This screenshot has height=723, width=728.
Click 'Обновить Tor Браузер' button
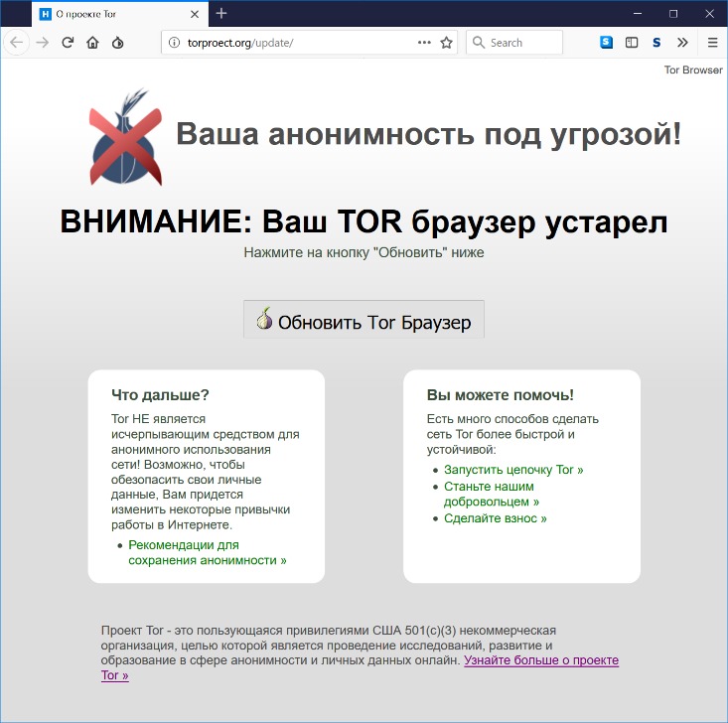coord(364,320)
